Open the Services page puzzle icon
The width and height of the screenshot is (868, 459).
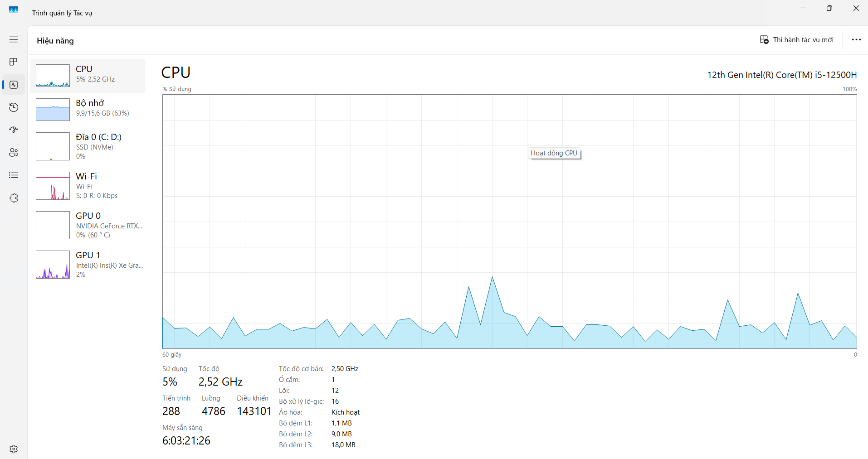coord(14,198)
